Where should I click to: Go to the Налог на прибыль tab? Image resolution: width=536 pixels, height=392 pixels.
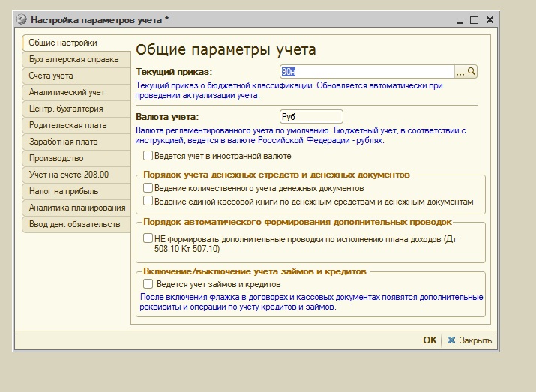76,191
